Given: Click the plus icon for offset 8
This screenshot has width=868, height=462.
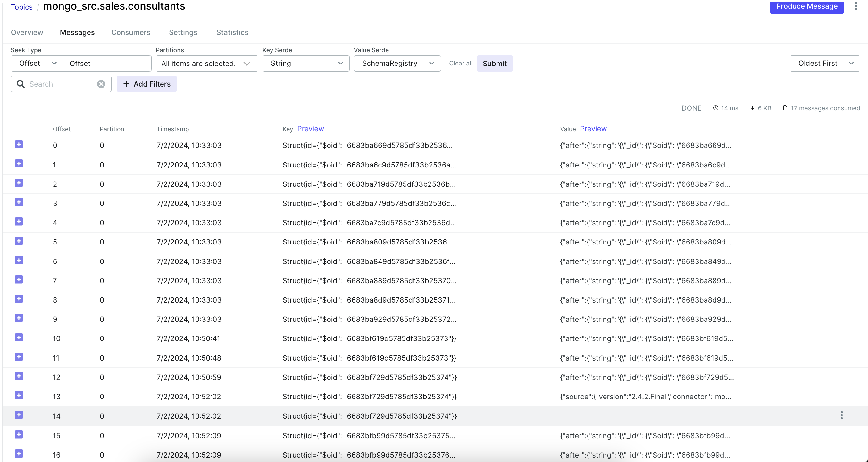Looking at the screenshot, I should coord(19,299).
